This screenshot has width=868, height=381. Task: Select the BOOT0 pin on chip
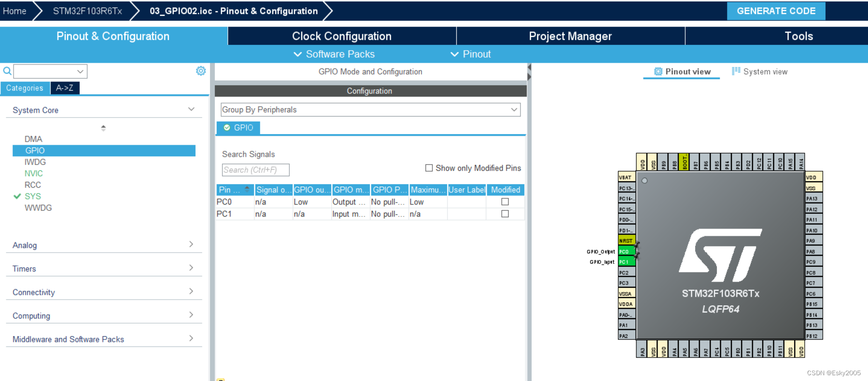pos(684,162)
